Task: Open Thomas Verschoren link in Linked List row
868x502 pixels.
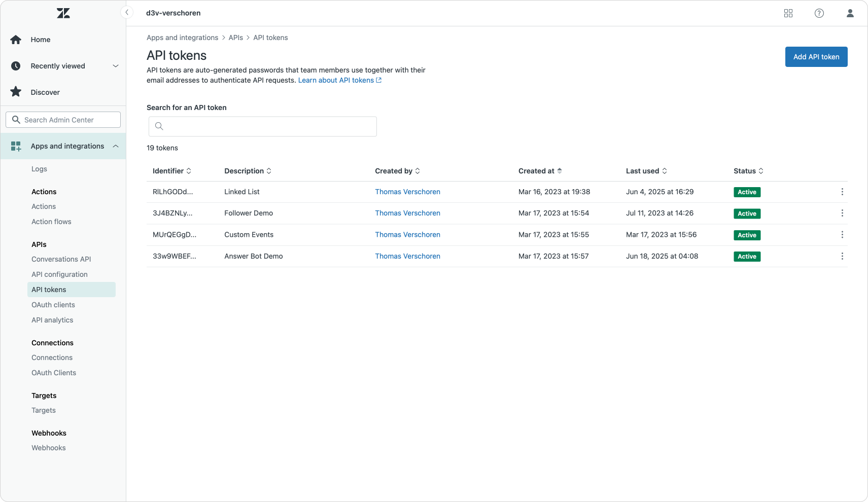Action: (x=407, y=192)
